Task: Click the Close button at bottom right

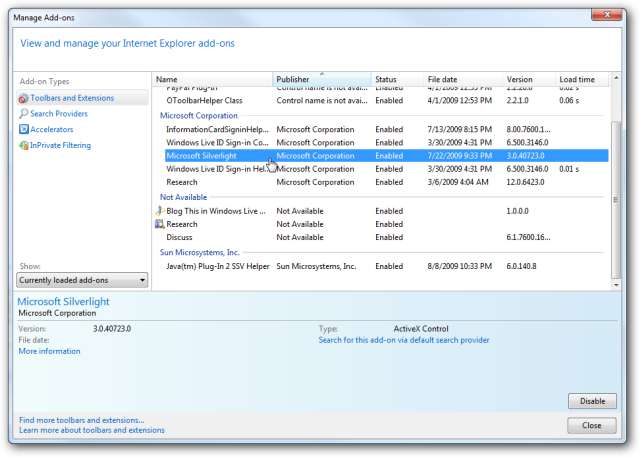Action: 591,425
